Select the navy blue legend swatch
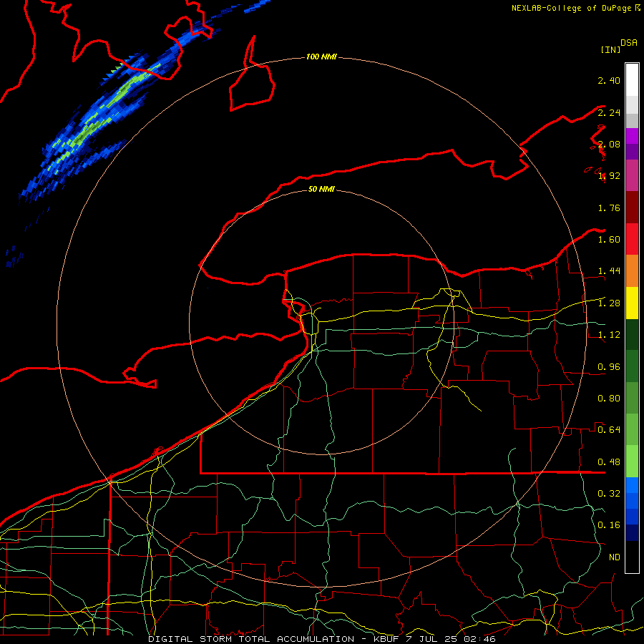Viewport: 644px width, 644px height. point(632,532)
